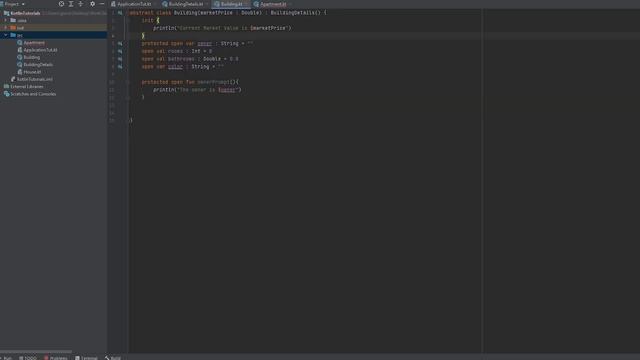Click Scratches and Consoles icon
Image resolution: width=640 pixels, height=360 pixels.
tap(7, 94)
